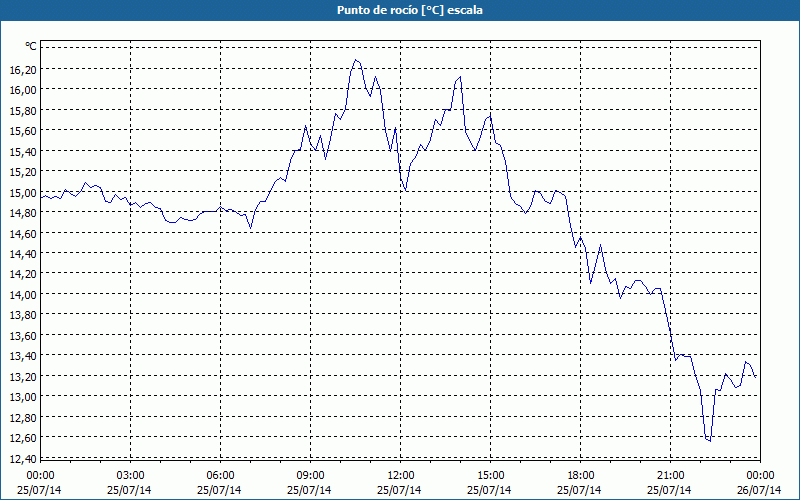
Task: Select the 09:00 time label
Action: [311, 476]
